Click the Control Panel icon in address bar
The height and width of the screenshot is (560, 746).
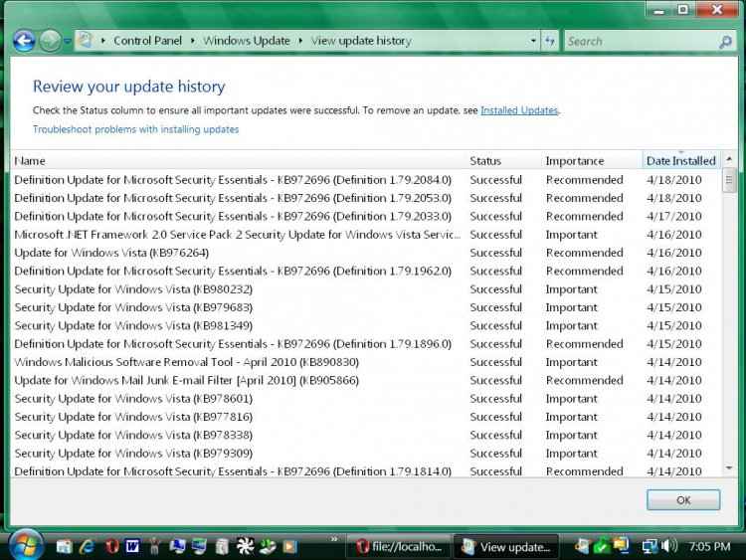(x=85, y=40)
